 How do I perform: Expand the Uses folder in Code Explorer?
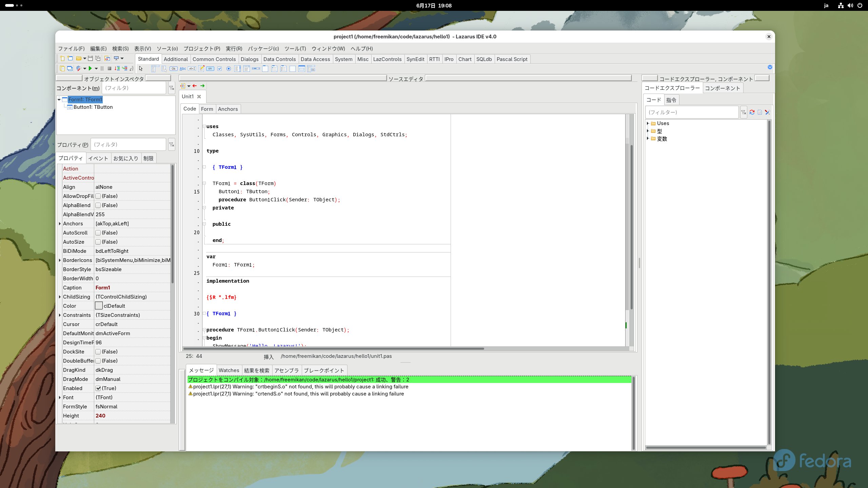point(648,123)
